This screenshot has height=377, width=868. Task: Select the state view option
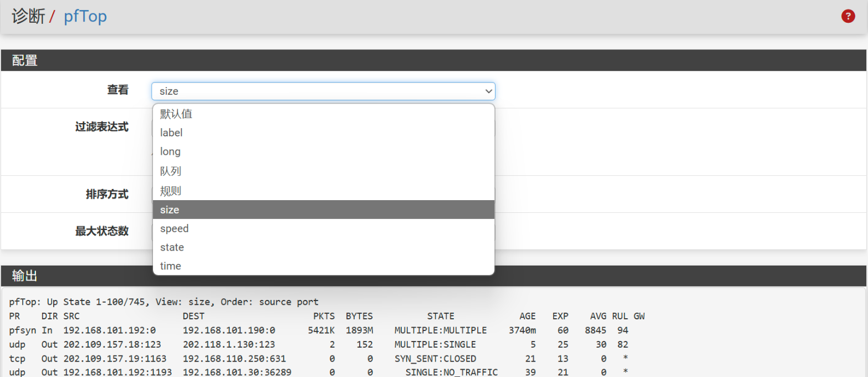point(172,247)
